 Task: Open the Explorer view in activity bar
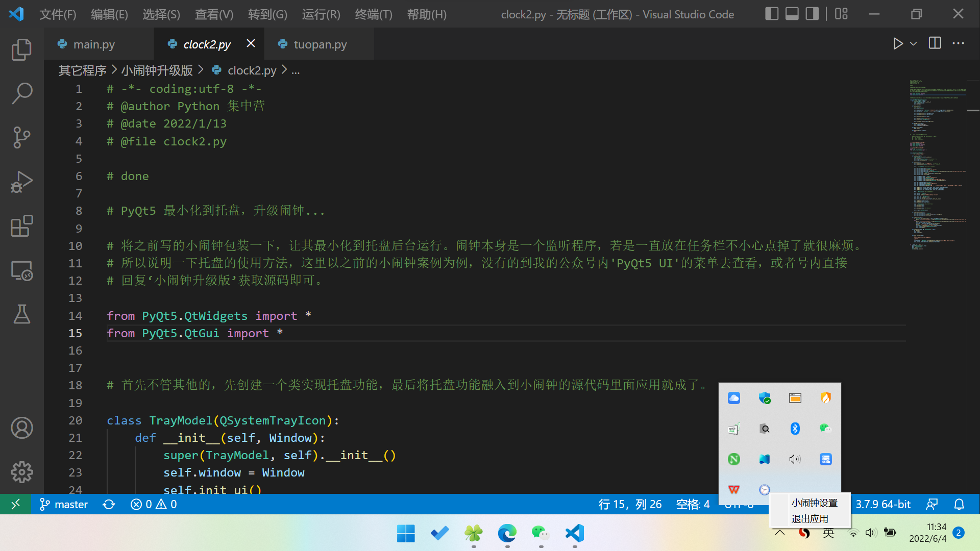coord(21,49)
